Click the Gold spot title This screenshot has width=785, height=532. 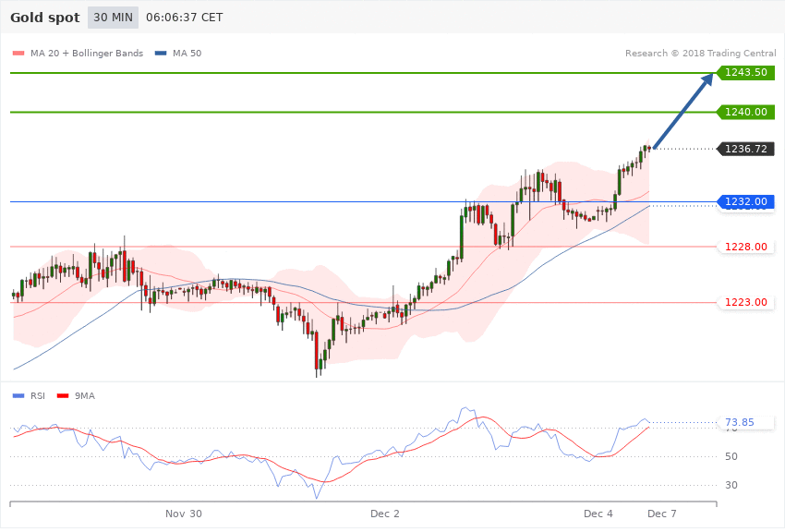pyautogui.click(x=45, y=18)
